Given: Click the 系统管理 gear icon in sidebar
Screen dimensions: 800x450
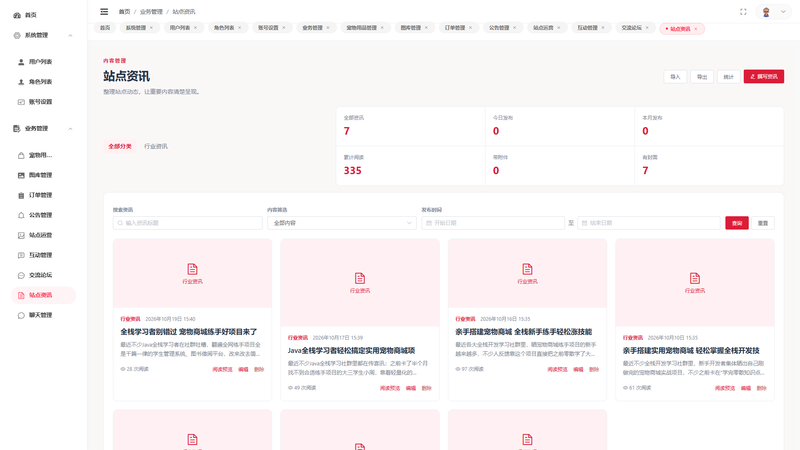Looking at the screenshot, I should click(17, 35).
